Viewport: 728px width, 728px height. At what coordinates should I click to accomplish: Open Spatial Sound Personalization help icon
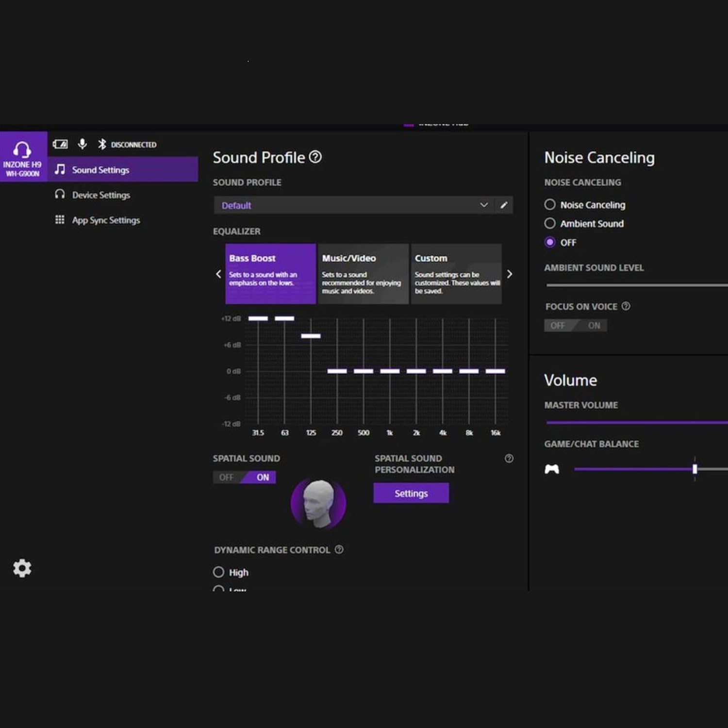point(509,459)
